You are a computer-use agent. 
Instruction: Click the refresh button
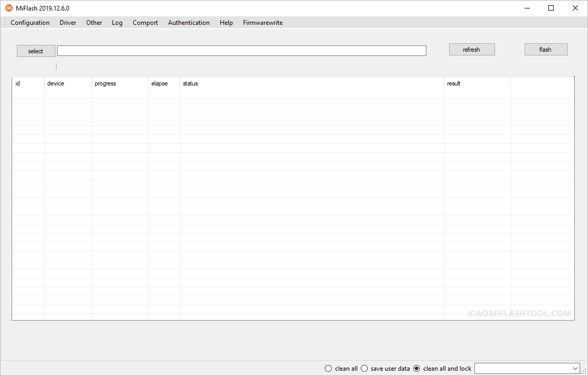coord(472,50)
